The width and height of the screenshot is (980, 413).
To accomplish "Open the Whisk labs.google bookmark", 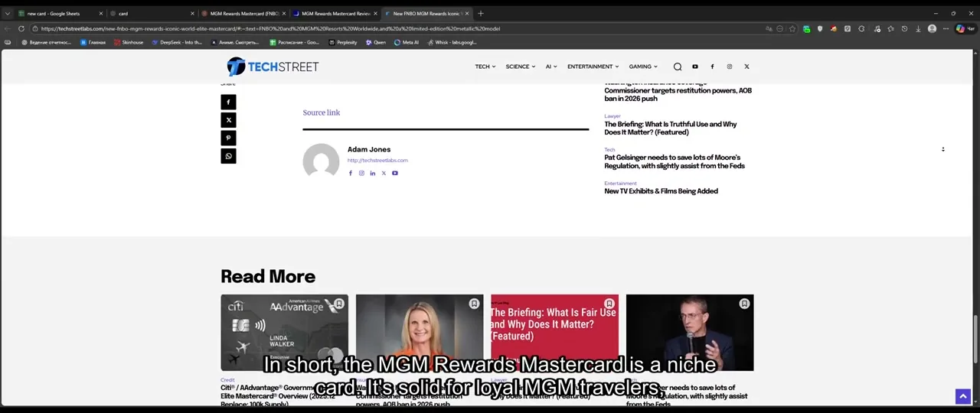I will (x=452, y=42).
